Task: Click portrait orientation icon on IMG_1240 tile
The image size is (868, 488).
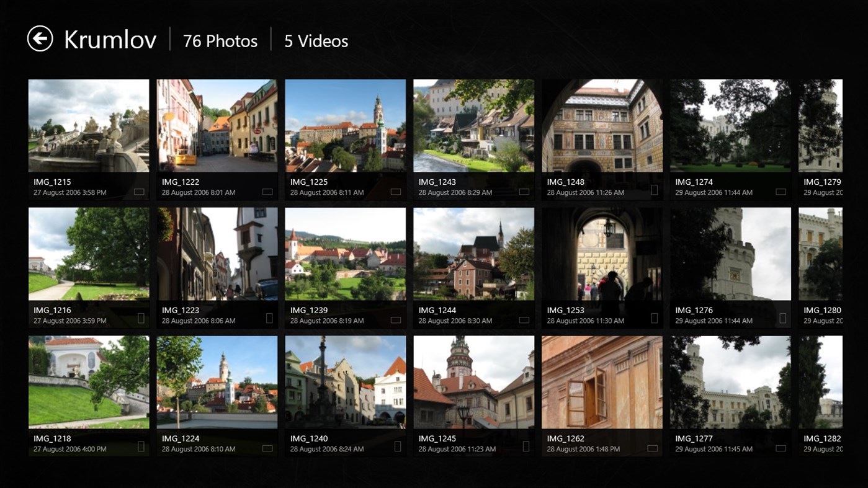Action: pos(398,446)
